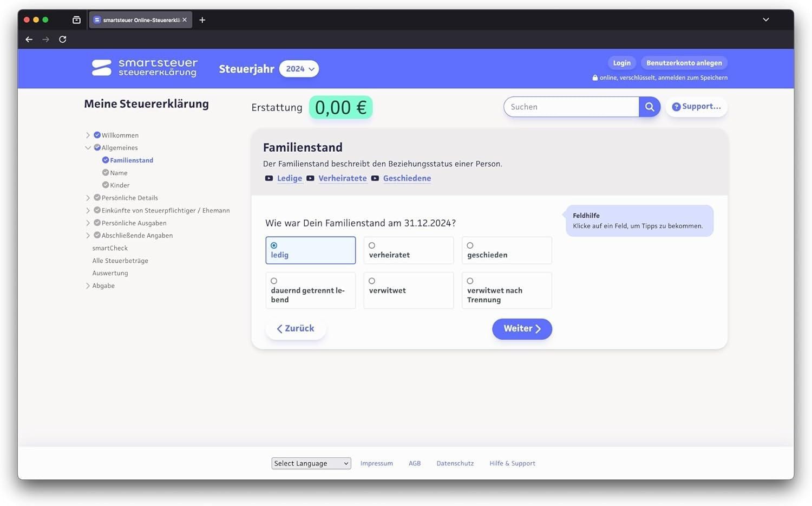This screenshot has width=812, height=506.
Task: Select the geschieden radio option
Action: click(x=470, y=245)
